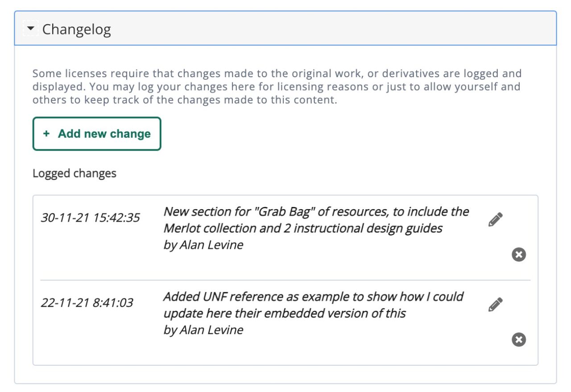Screen dimensions: 571x392
Task: Click the Add new change button
Action: 97,134
